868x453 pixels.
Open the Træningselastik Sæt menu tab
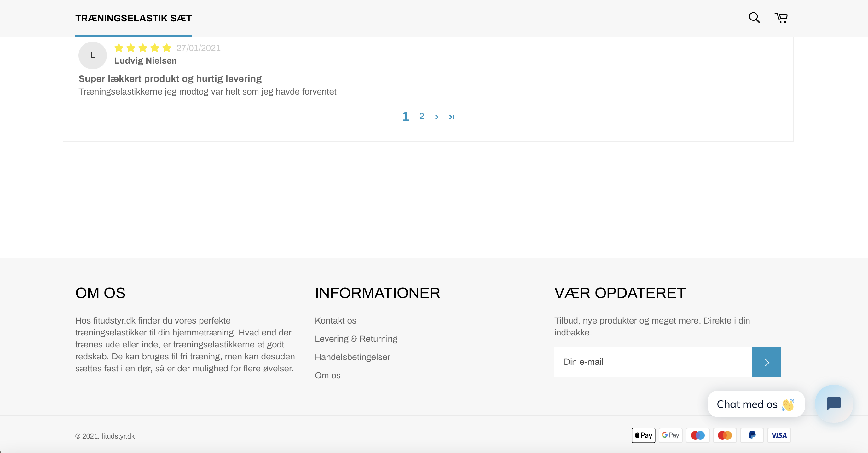click(133, 18)
